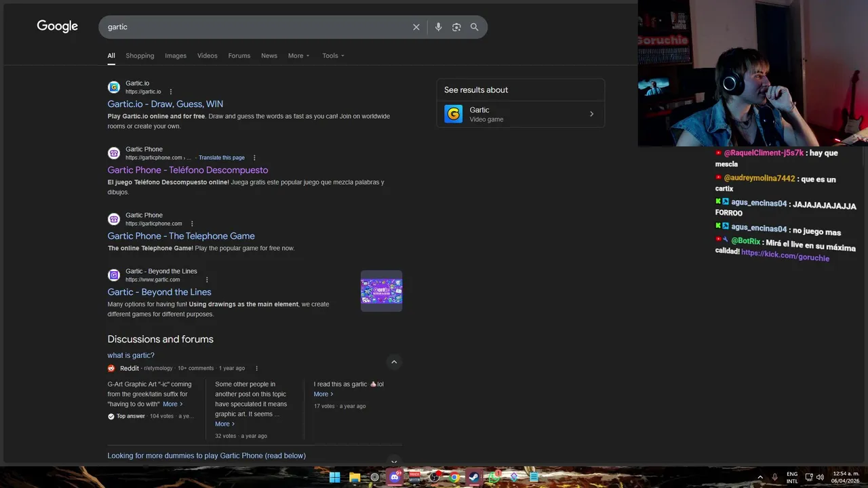
Task: Click username @audreymolina7442 in chat
Action: pyautogui.click(x=759, y=178)
